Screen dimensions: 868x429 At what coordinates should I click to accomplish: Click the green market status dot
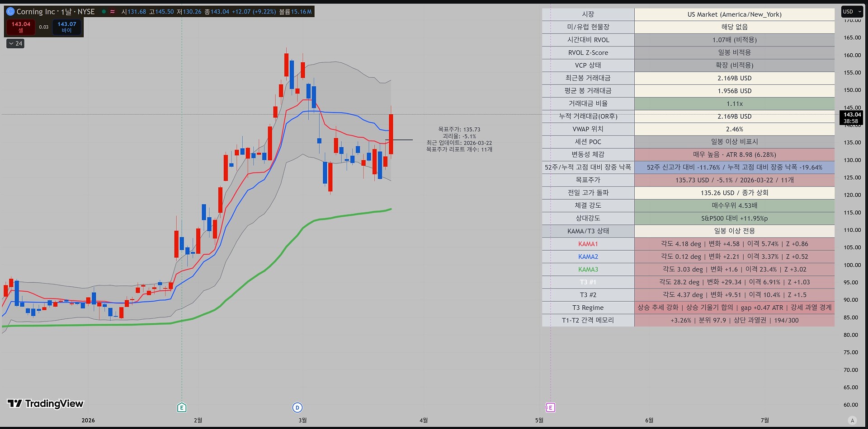[x=104, y=12]
